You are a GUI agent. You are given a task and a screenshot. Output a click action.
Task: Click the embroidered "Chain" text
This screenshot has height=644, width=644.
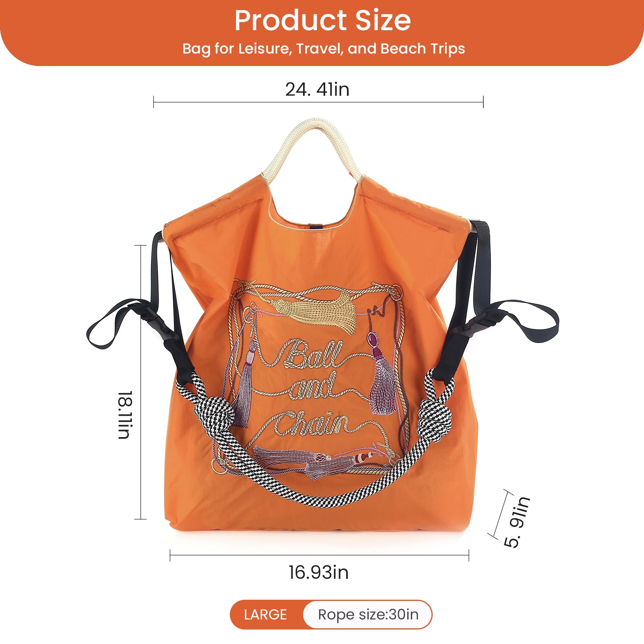click(312, 424)
